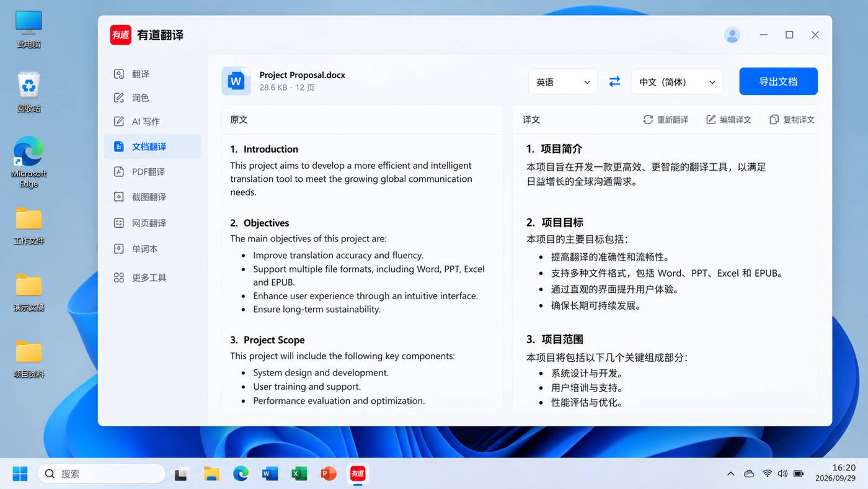Launch Excel from the taskbar

point(299,474)
